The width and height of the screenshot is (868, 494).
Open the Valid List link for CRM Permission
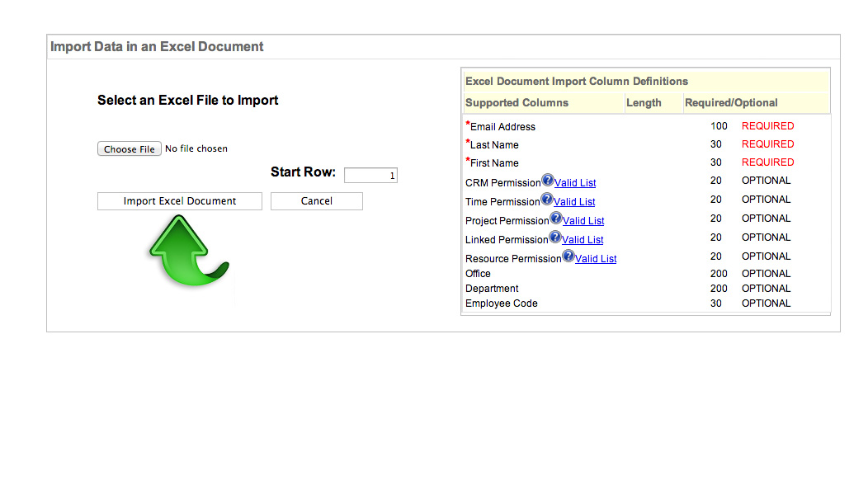[x=575, y=183]
